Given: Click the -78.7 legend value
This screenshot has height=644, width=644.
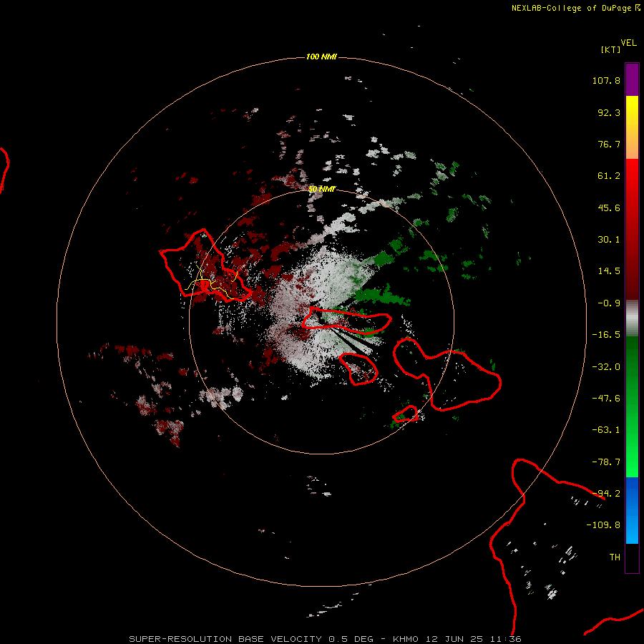Looking at the screenshot, I should pos(606,462).
